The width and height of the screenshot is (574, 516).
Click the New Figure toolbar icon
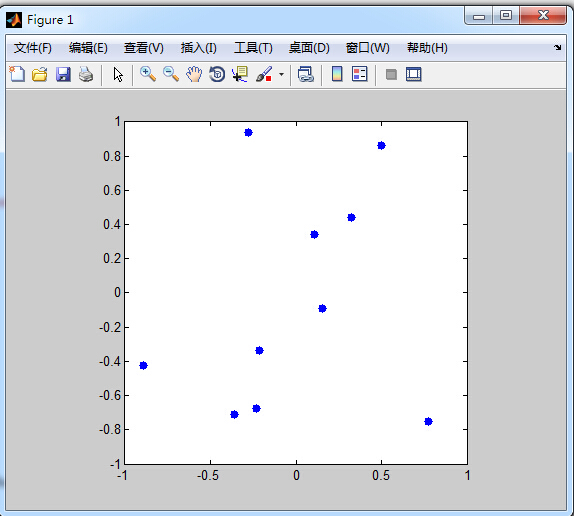(17, 74)
